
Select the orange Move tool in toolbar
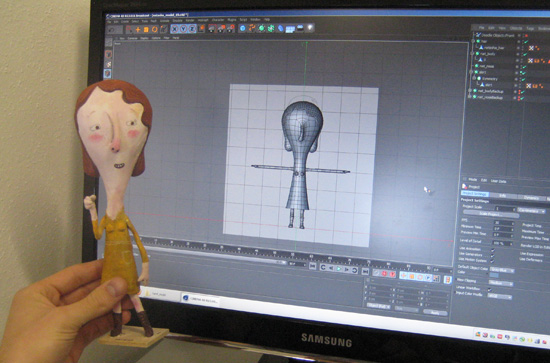(138, 29)
